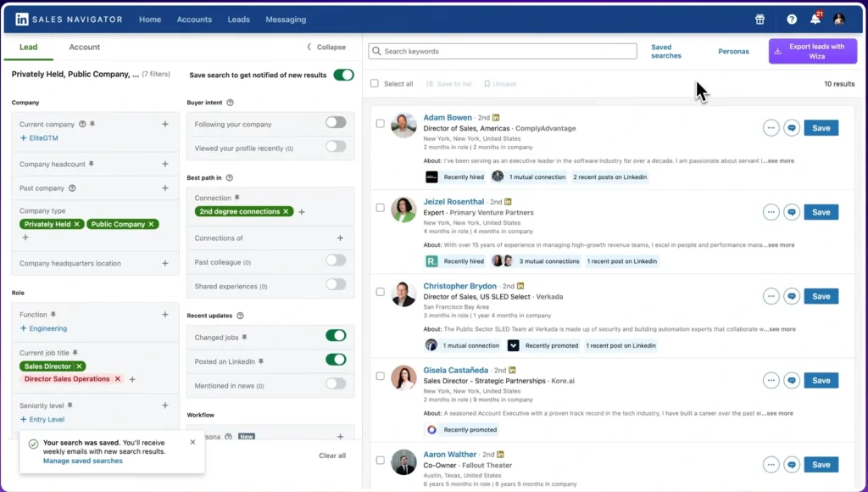Click Manage saved searches link
Viewport: 868px width, 492px height.
pyautogui.click(x=82, y=461)
